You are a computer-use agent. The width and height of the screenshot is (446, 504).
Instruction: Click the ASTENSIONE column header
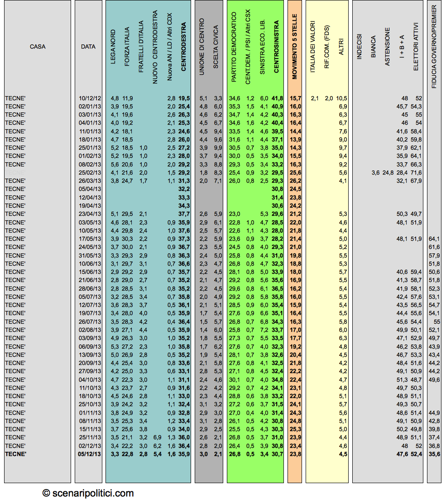click(x=387, y=47)
